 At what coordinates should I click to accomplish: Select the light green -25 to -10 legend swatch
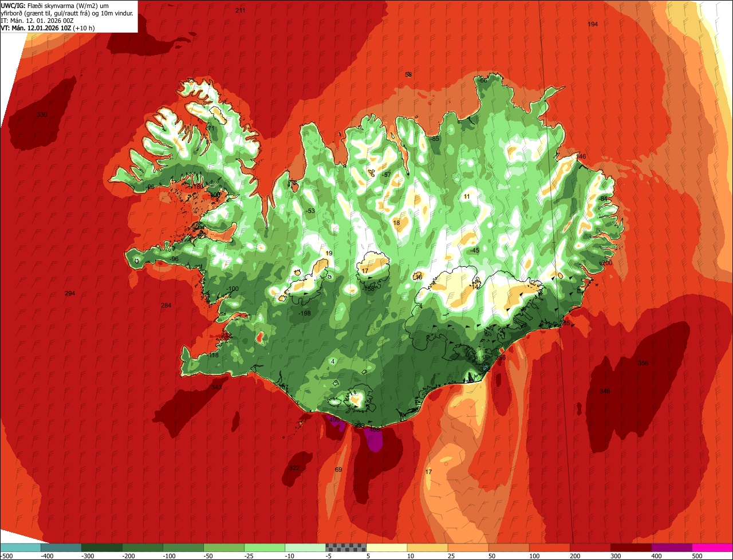(x=265, y=547)
